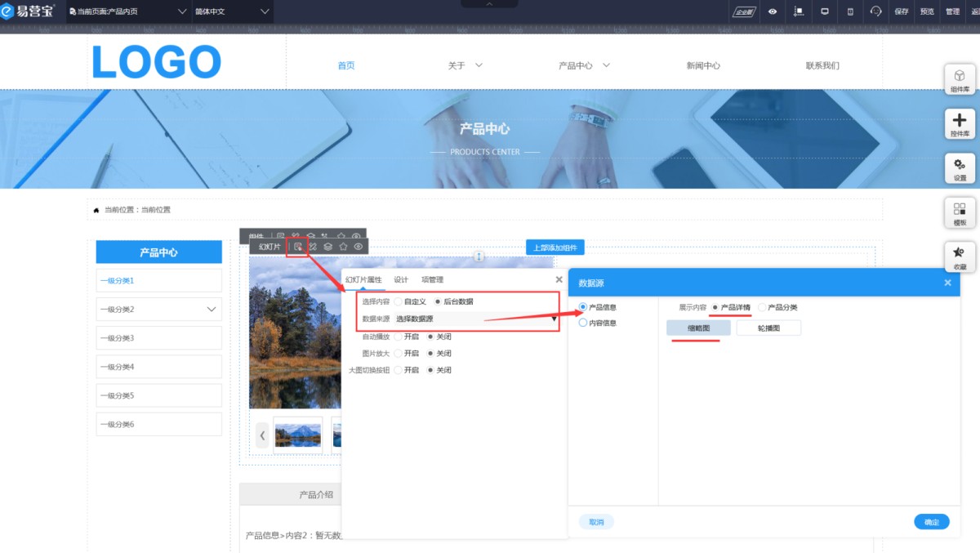Click the layers icon on 幻灯片 toolbar
The width and height of the screenshot is (980, 553).
327,246
